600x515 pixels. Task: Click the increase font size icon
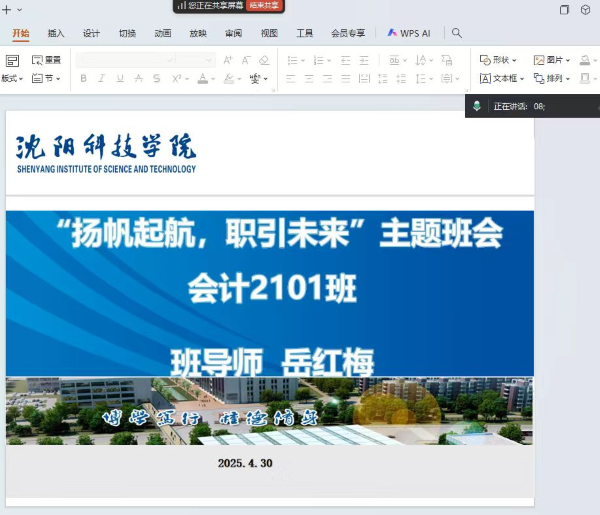point(228,60)
